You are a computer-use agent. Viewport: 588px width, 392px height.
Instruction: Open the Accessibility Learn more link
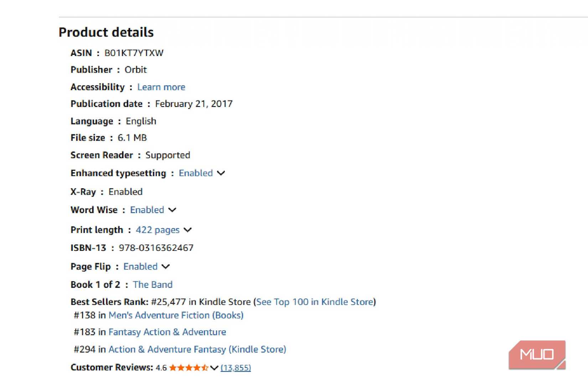[x=161, y=87]
